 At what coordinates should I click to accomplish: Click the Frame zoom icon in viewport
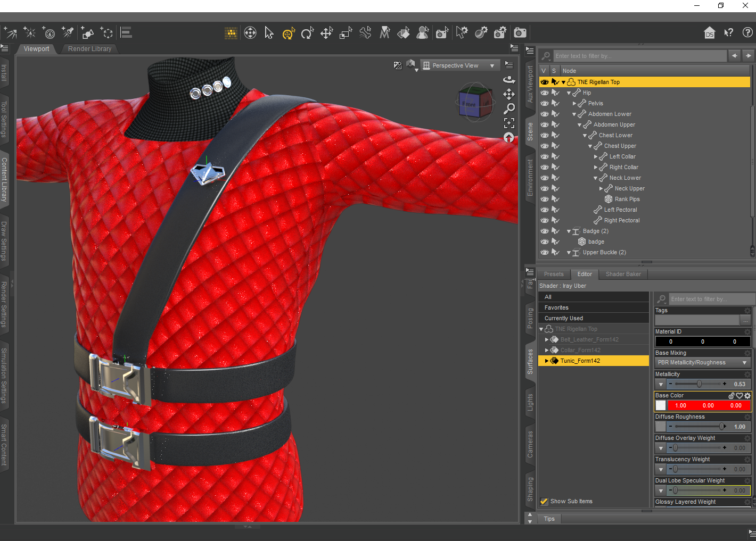point(509,123)
